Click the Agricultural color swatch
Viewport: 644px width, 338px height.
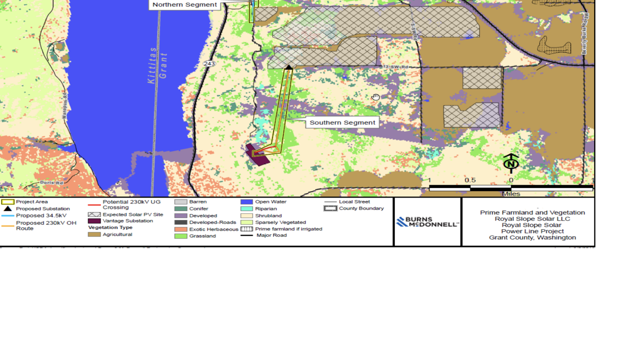tap(94, 234)
